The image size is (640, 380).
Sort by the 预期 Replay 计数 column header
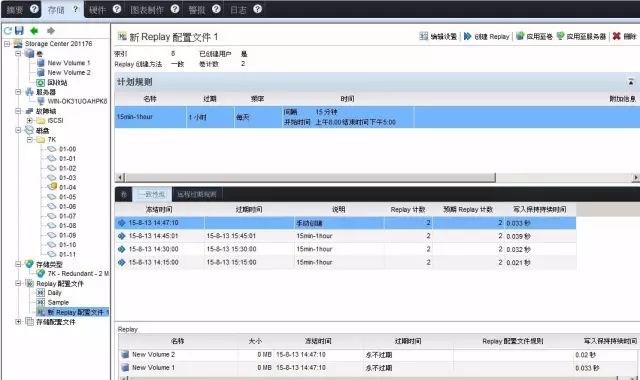[x=468, y=209]
